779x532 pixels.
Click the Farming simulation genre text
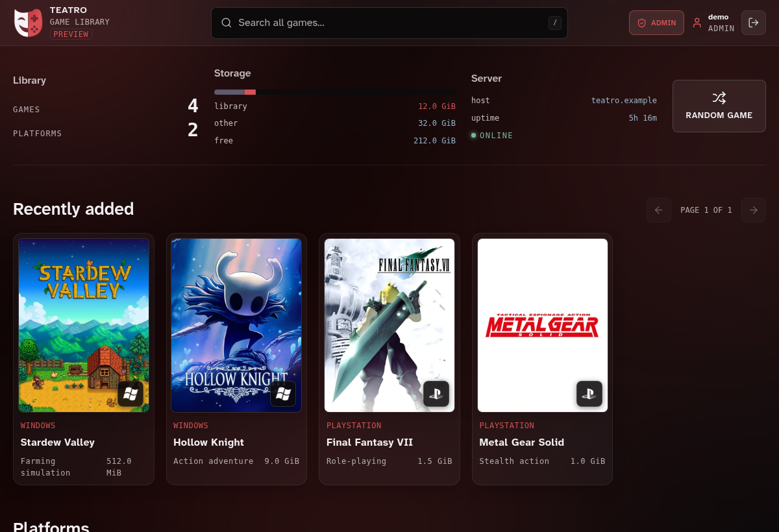(45, 467)
